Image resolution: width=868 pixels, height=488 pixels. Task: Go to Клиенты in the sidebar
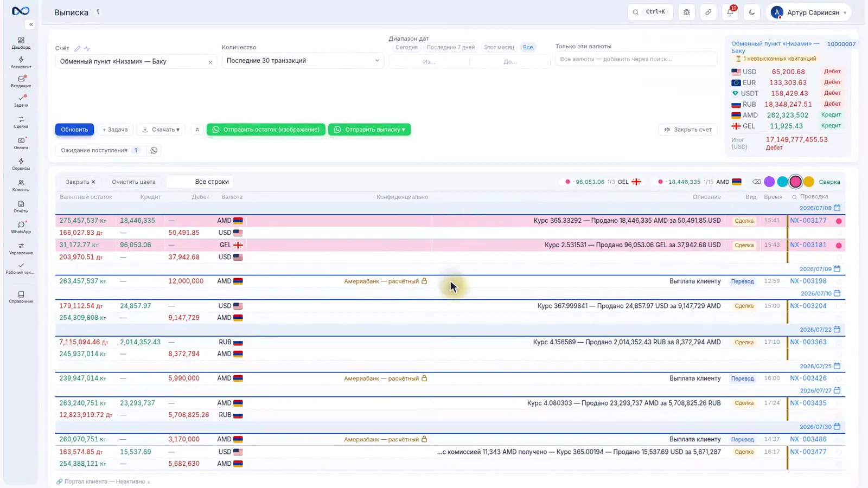click(21, 185)
